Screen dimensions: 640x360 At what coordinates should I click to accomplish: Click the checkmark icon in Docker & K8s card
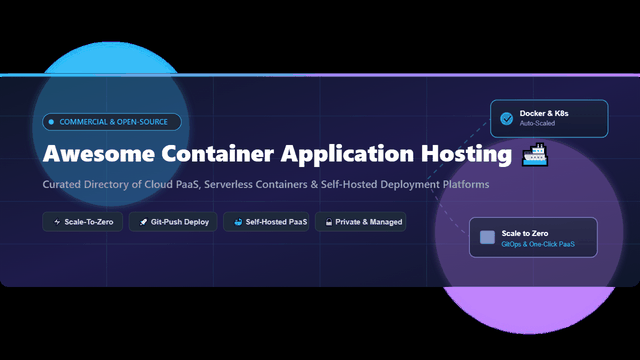coord(507,119)
